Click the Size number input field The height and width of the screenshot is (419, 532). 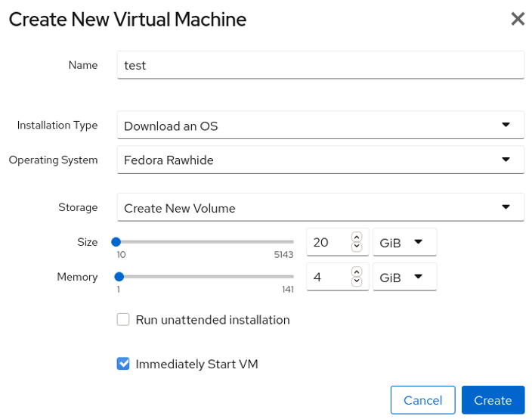(328, 243)
